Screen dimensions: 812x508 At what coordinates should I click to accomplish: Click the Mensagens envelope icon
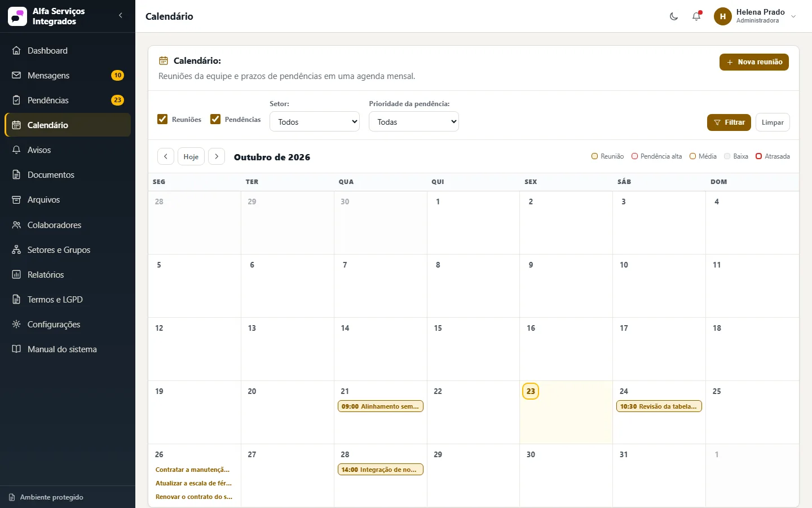click(16, 76)
